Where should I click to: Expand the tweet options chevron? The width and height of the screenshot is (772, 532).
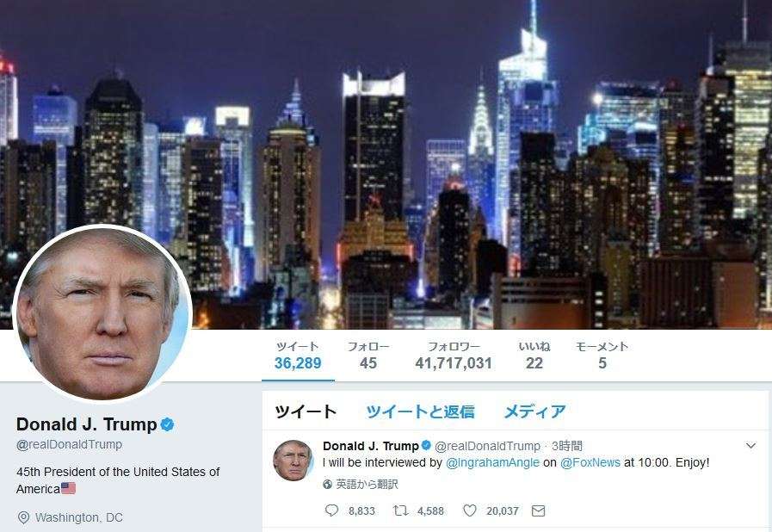coord(750,446)
